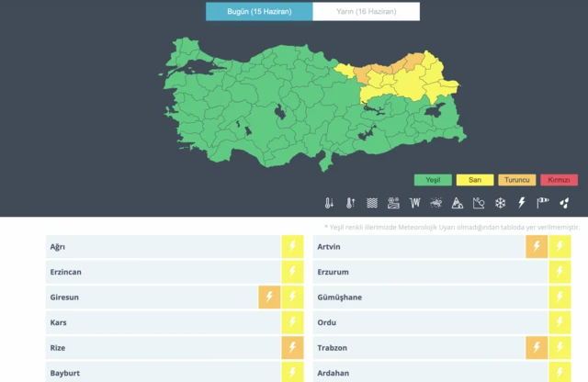Click the fog warning icon
This screenshot has width=588, height=382.
coord(372,203)
